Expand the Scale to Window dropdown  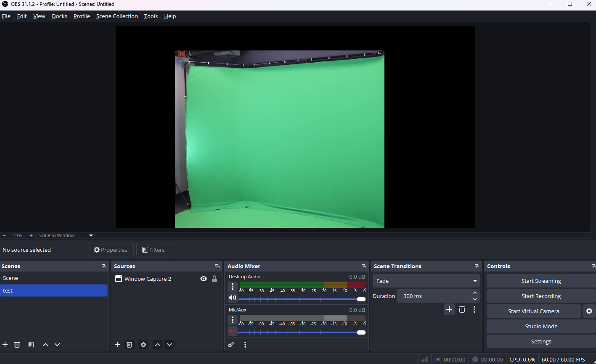pyautogui.click(x=91, y=235)
